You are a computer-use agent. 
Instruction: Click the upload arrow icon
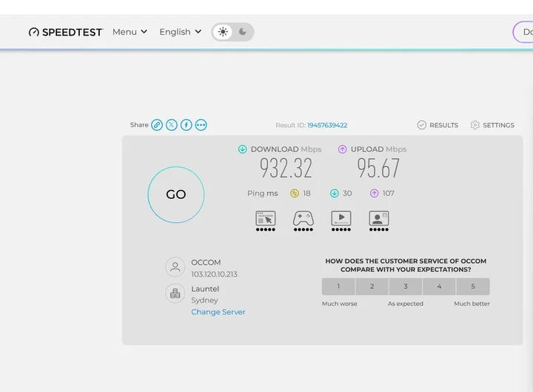[x=342, y=149]
